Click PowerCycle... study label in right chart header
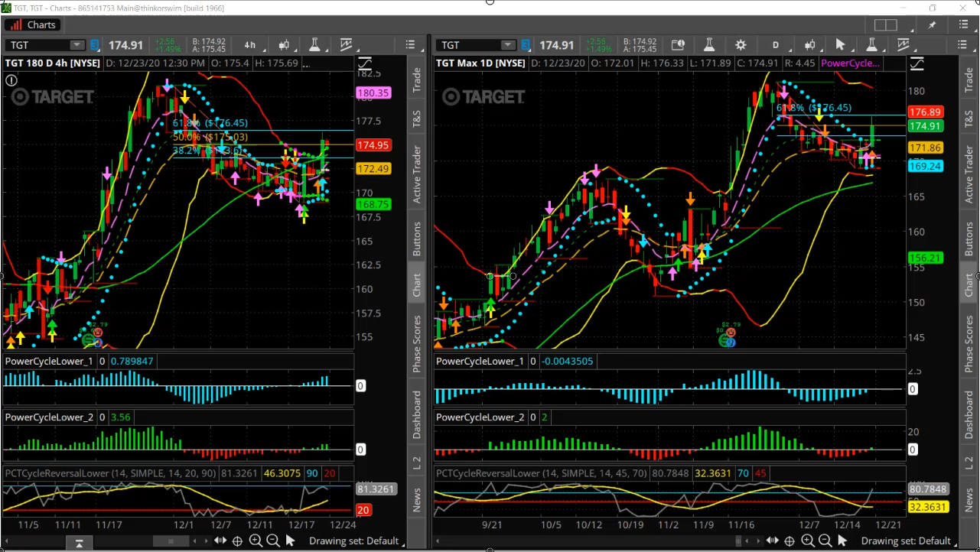980x552 pixels. pos(850,63)
